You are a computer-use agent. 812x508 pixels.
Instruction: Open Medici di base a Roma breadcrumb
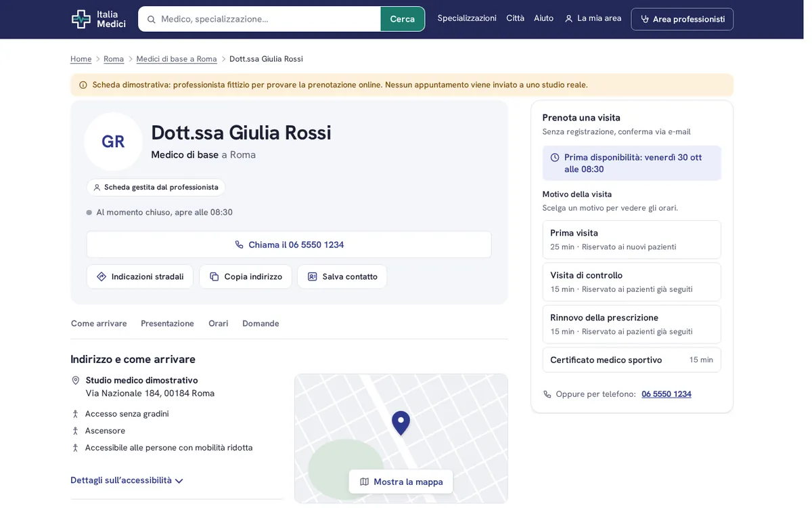[x=177, y=59]
